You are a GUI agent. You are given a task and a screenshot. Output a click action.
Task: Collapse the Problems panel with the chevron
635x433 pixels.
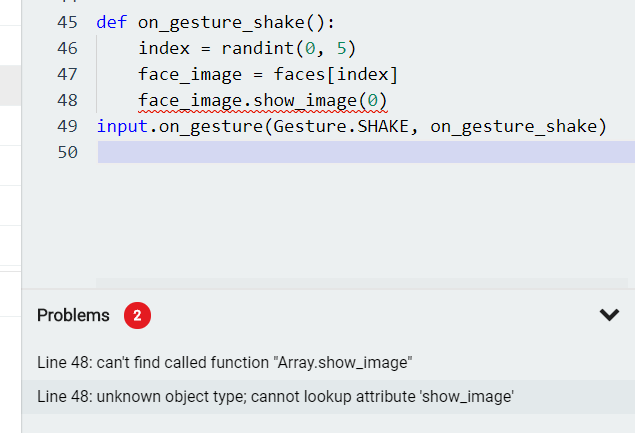point(609,315)
